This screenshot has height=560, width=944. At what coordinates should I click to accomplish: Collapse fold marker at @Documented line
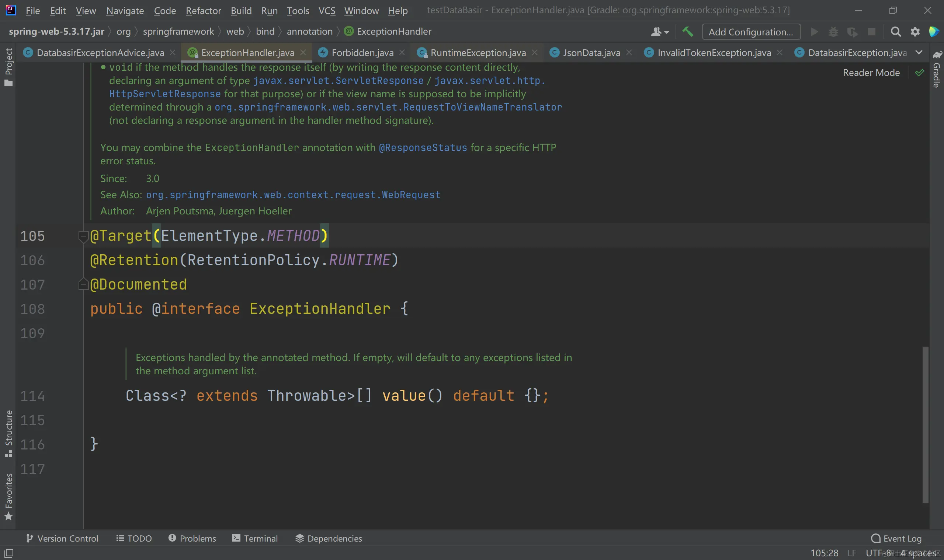point(83,284)
